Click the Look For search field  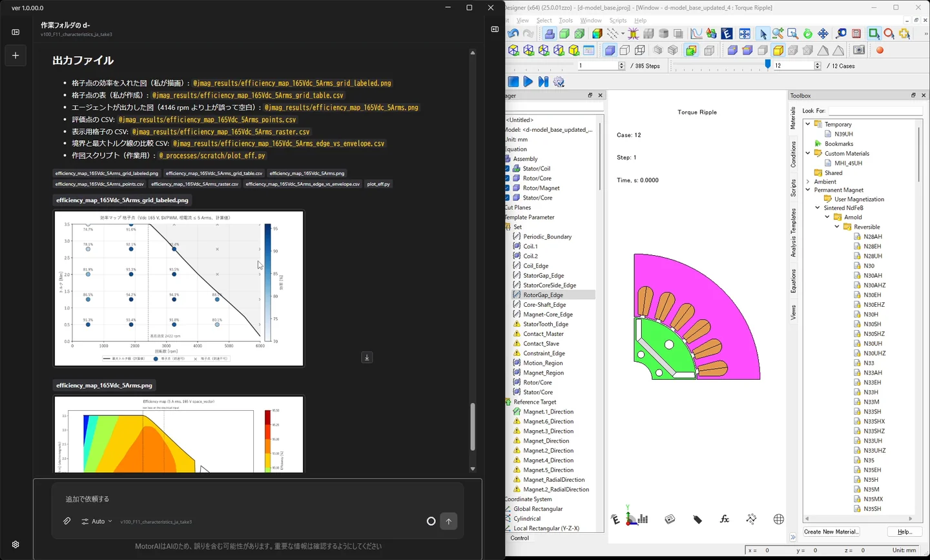coord(875,110)
